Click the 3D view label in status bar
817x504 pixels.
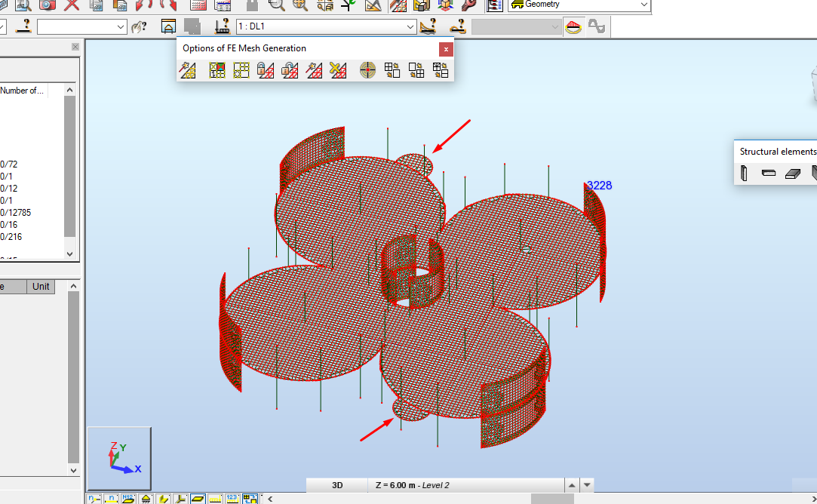pos(336,485)
